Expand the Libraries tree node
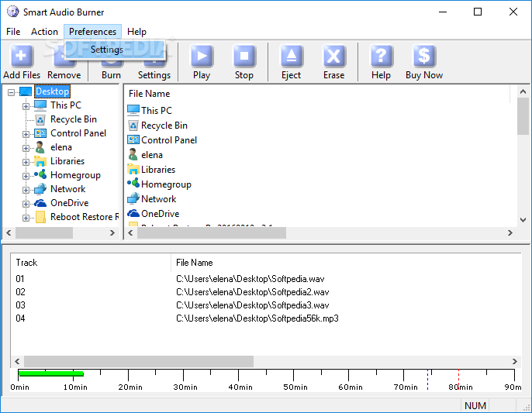Screen dimensions: 532x413 pyautogui.click(x=26, y=162)
